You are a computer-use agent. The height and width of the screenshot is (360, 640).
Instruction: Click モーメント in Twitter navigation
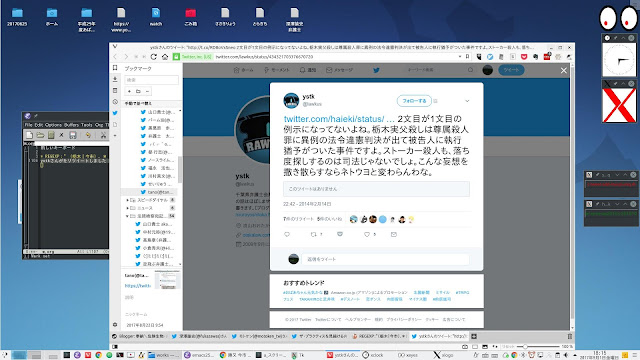pos(277,70)
